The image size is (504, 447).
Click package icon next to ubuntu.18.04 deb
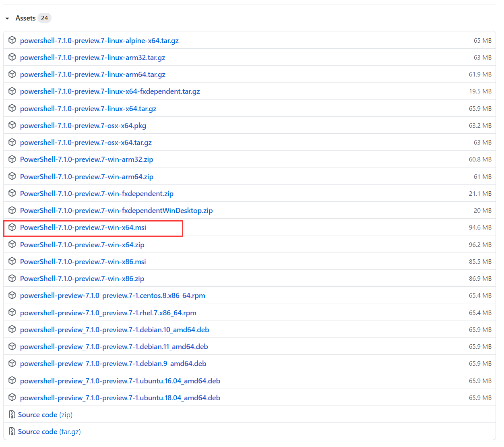coord(12,397)
